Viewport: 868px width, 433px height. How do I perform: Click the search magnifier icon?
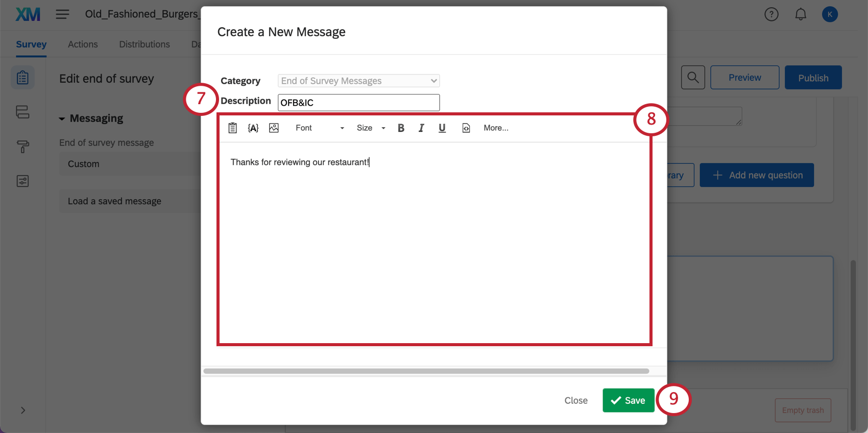coord(693,78)
